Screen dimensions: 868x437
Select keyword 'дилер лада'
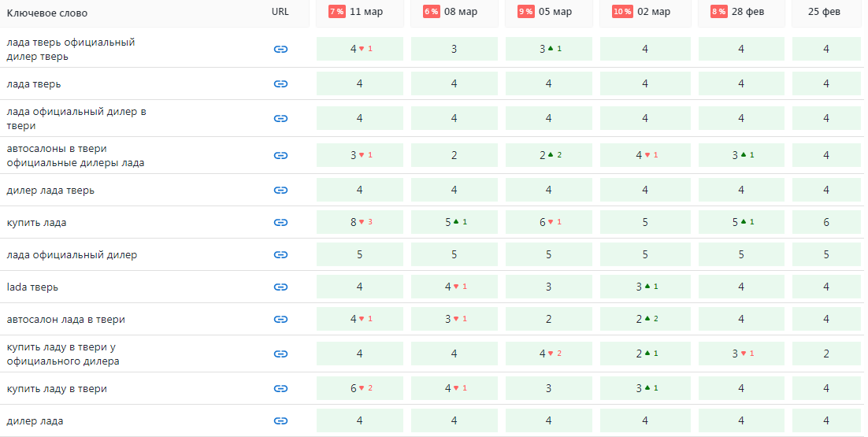[35, 421]
